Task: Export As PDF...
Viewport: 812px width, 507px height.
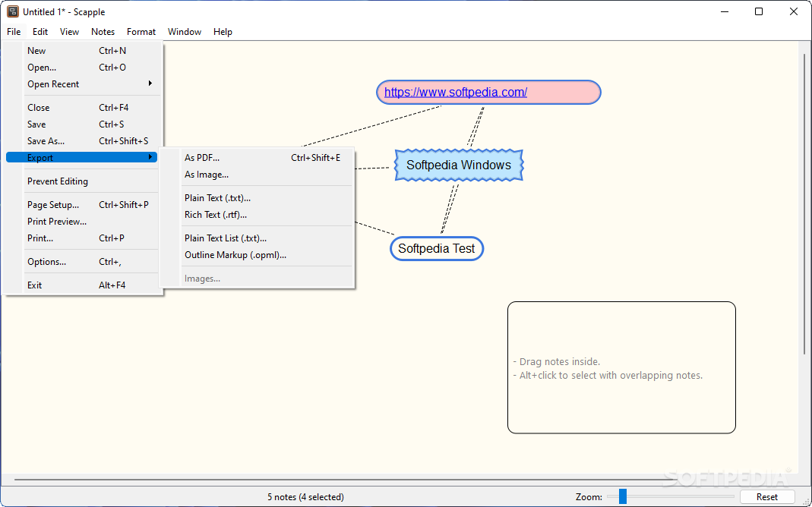Action: [x=258, y=158]
